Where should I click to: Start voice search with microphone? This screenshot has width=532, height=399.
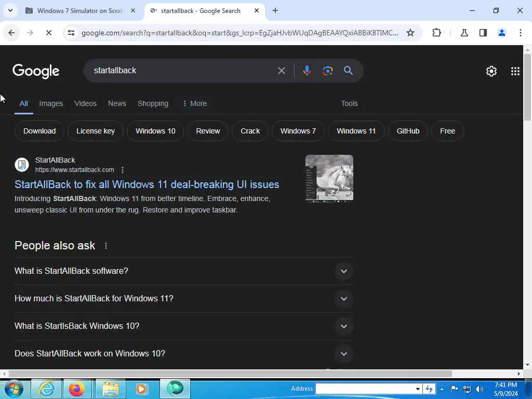[307, 71]
